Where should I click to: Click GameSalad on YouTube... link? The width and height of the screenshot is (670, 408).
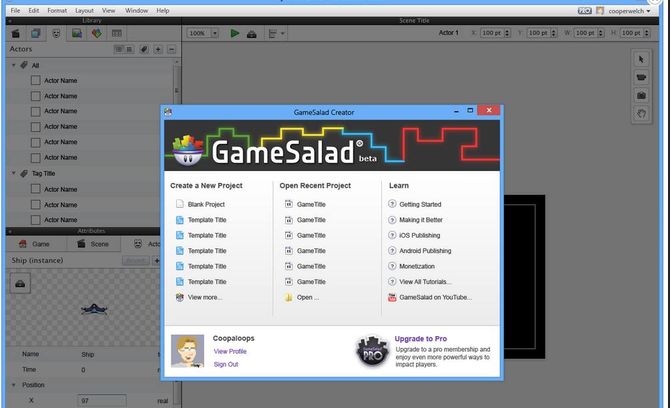coord(435,297)
